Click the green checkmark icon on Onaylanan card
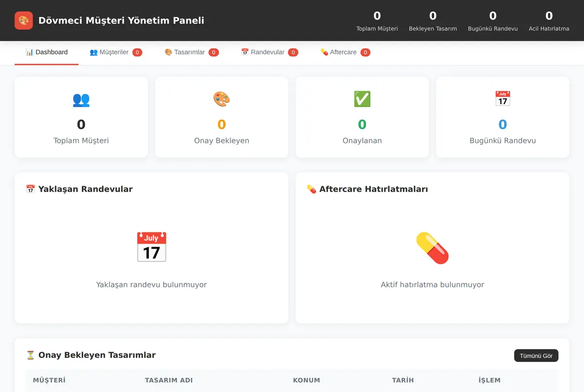This screenshot has height=392, width=584. pyautogui.click(x=362, y=99)
